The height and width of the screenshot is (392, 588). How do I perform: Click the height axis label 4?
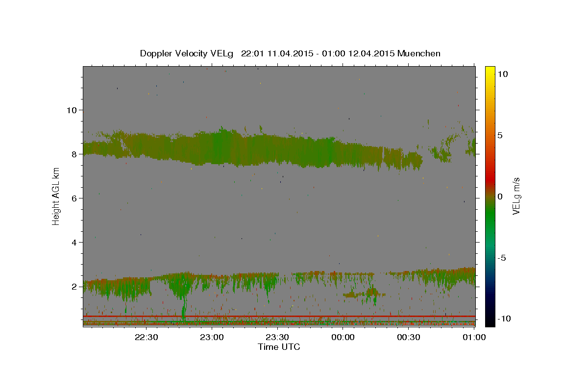click(74, 243)
